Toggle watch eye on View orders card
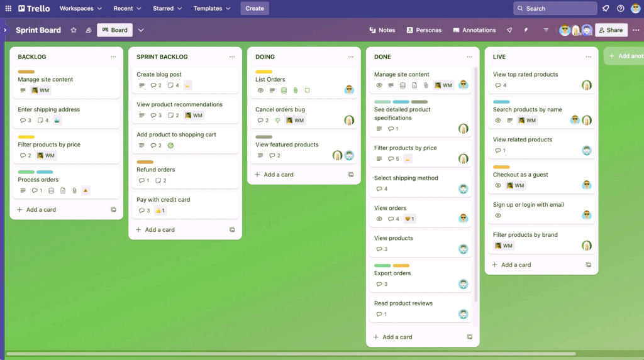 click(379, 219)
